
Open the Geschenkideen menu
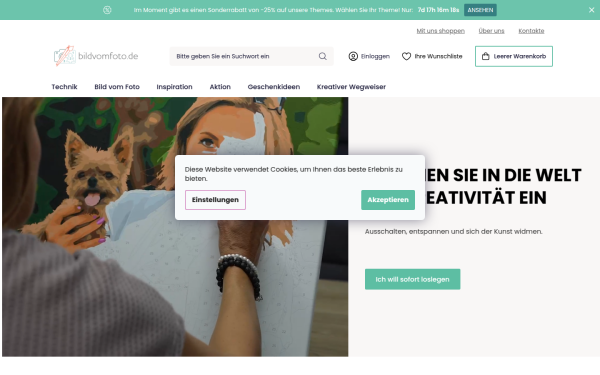[274, 87]
